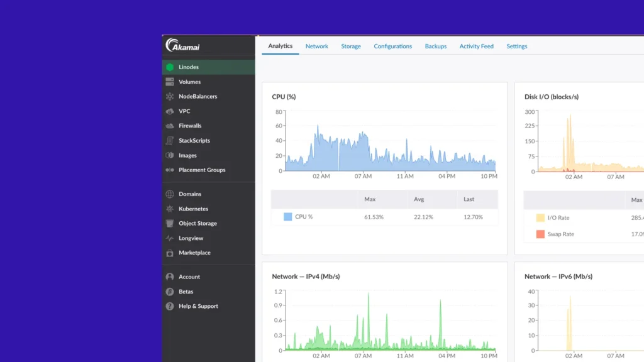Open the Settings tab

(517, 47)
